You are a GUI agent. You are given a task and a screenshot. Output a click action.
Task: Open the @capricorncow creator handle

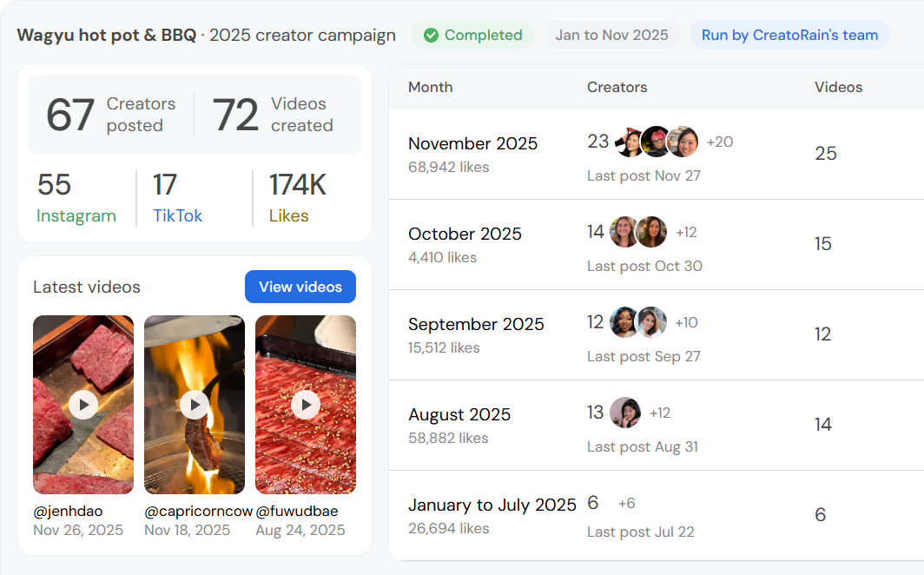(199, 512)
